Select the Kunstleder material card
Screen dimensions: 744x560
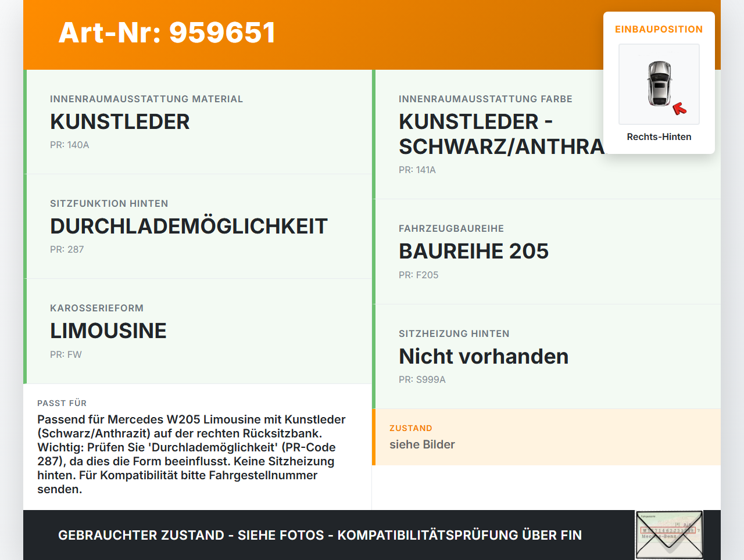click(198, 121)
